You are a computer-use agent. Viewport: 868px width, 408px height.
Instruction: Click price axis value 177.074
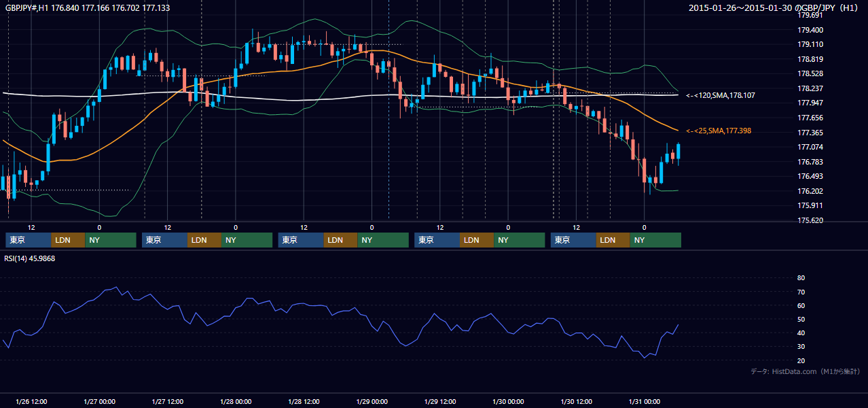tap(810, 147)
